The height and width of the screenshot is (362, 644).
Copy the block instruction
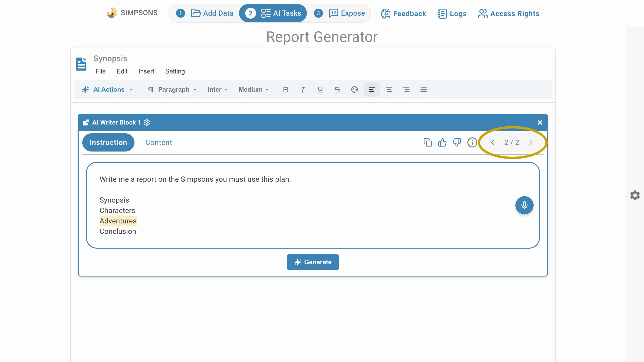coord(428,142)
